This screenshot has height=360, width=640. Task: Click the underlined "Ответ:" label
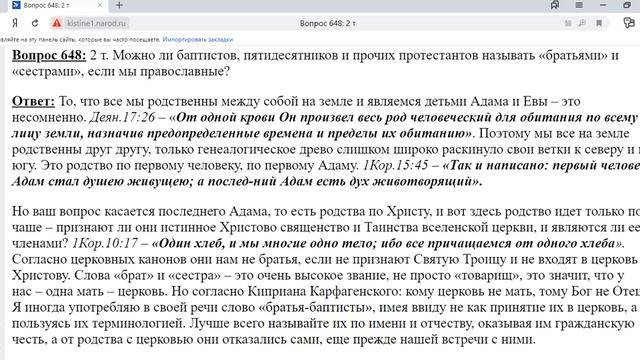[x=33, y=101]
